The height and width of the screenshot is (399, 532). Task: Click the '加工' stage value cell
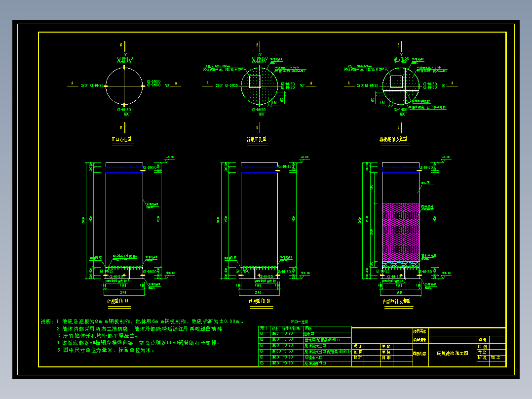coord(496,358)
